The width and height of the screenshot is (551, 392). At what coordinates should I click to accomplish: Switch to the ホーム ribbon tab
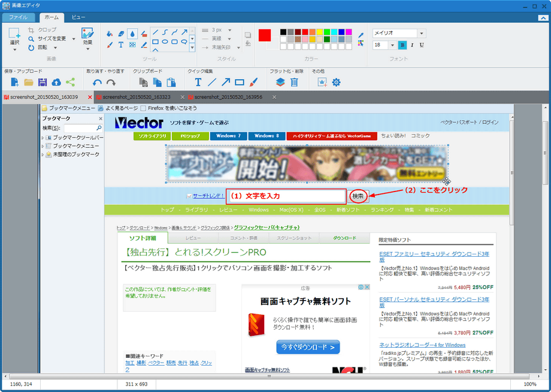click(52, 17)
